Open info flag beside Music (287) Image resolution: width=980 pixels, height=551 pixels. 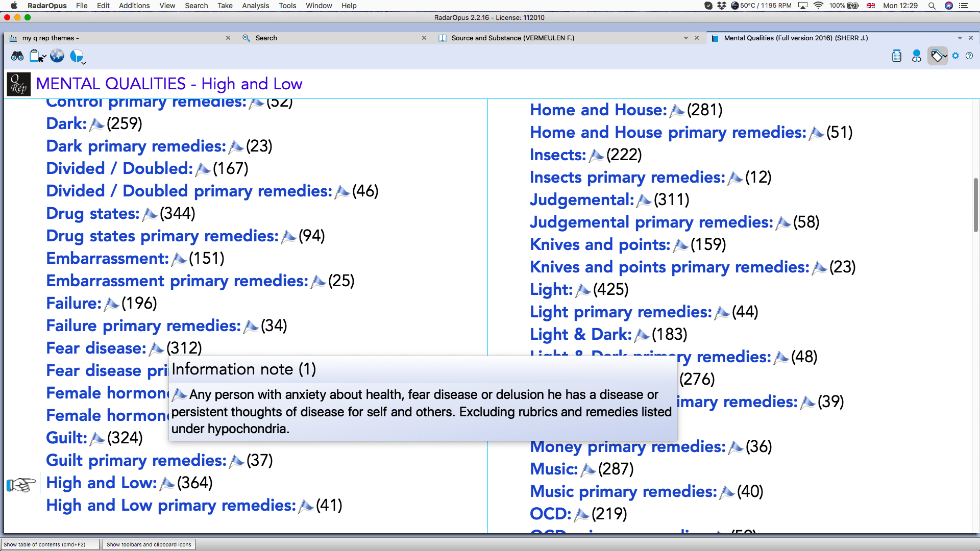tap(588, 469)
